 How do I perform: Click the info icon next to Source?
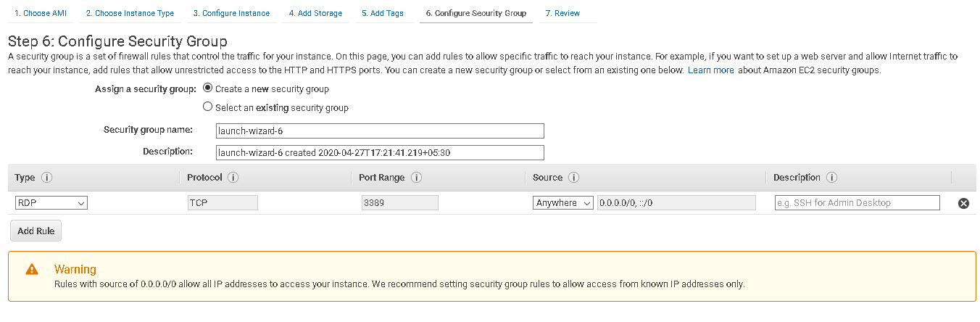point(573,178)
